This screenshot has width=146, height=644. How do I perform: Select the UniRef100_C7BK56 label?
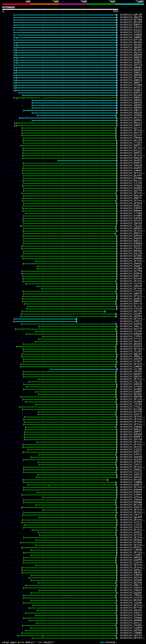click(131, 550)
